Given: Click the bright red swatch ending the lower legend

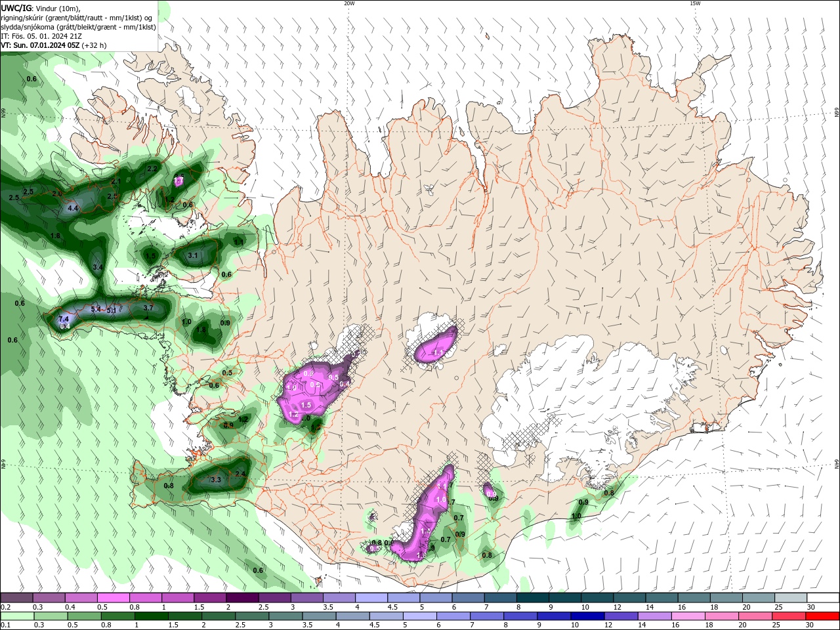Looking at the screenshot, I should tap(823, 616).
